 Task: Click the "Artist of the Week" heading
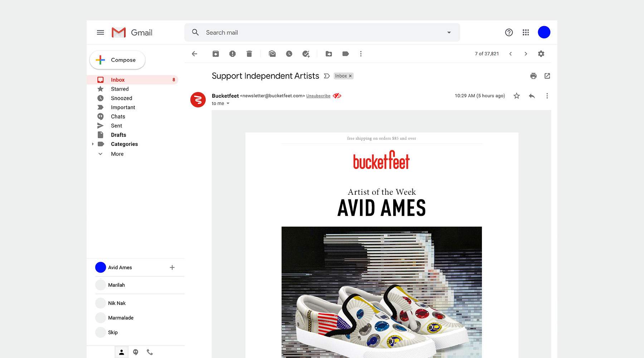(x=382, y=192)
